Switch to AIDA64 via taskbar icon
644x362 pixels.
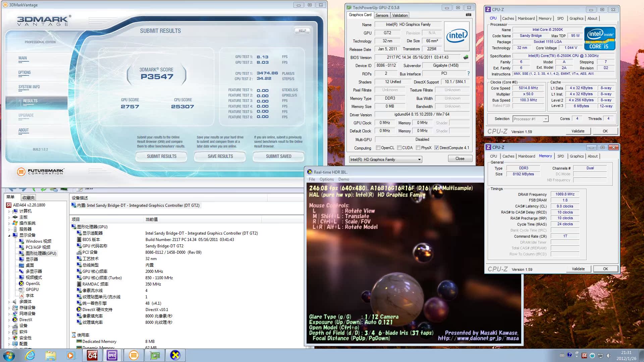point(92,355)
